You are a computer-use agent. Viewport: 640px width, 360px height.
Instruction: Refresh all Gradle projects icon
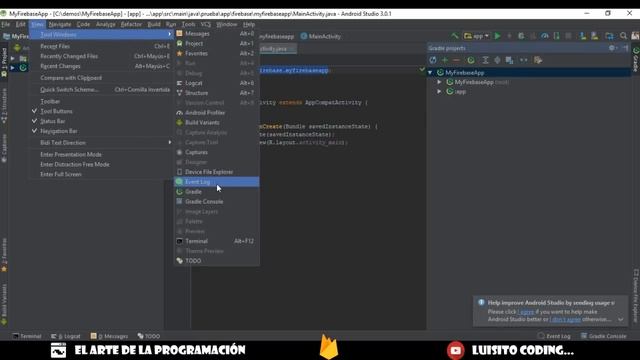(433, 60)
